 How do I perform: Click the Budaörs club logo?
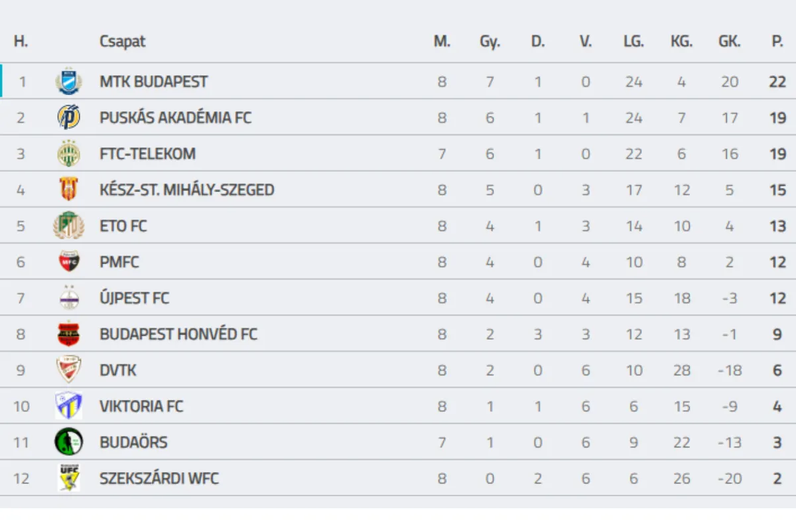coord(68,442)
